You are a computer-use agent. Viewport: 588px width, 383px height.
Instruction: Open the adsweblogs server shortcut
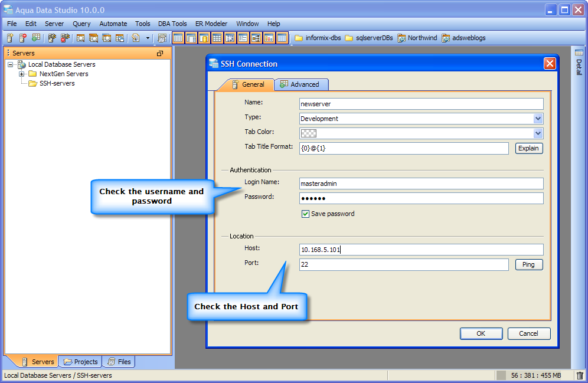click(463, 38)
